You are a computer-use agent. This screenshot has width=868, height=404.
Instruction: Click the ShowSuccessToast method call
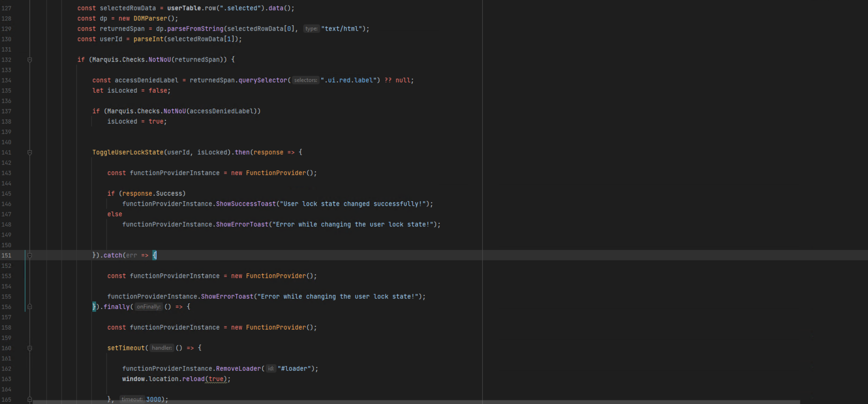(246, 204)
